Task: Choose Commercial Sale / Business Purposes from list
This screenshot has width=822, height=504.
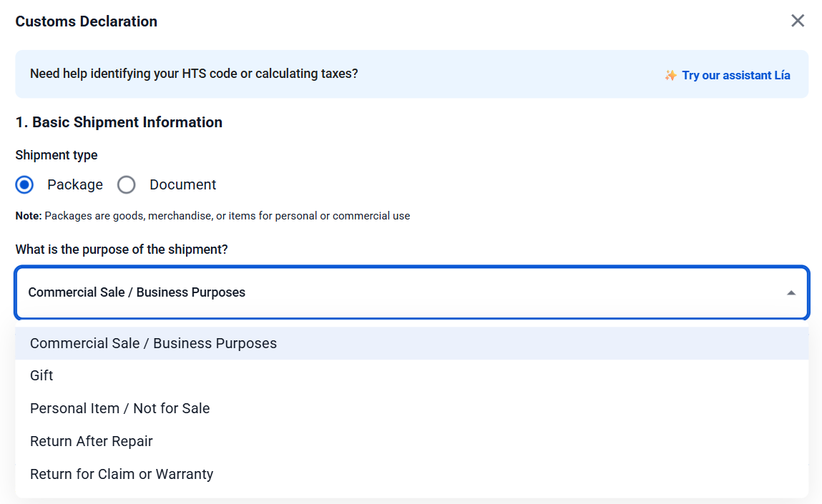Action: (153, 343)
